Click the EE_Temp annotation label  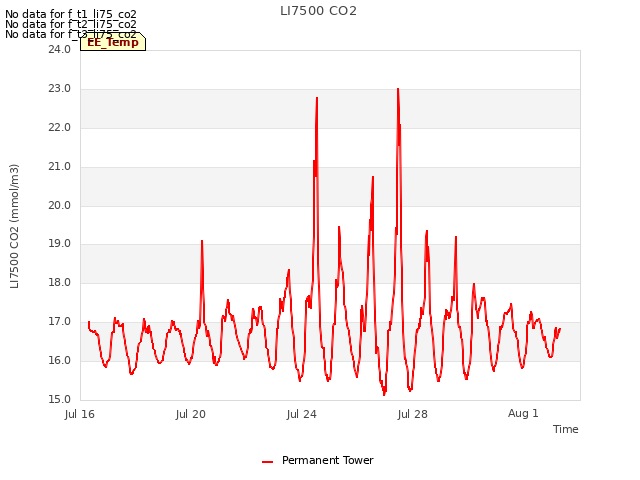click(x=113, y=42)
